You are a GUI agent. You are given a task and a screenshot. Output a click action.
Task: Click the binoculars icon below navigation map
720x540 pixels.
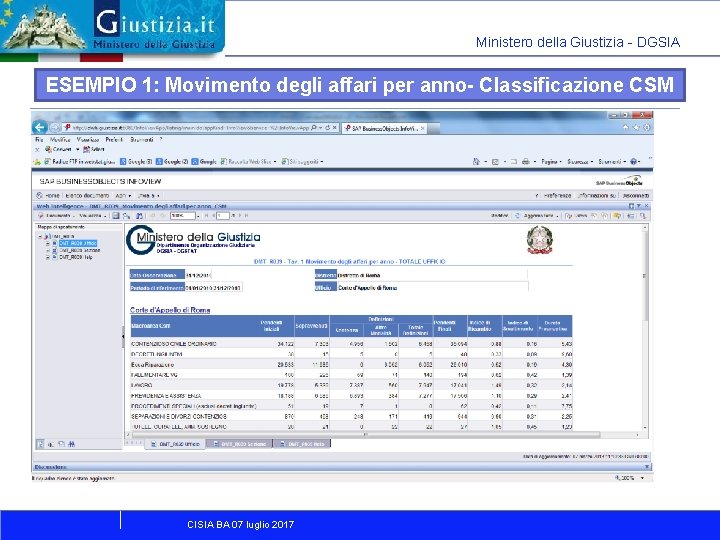[72, 444]
